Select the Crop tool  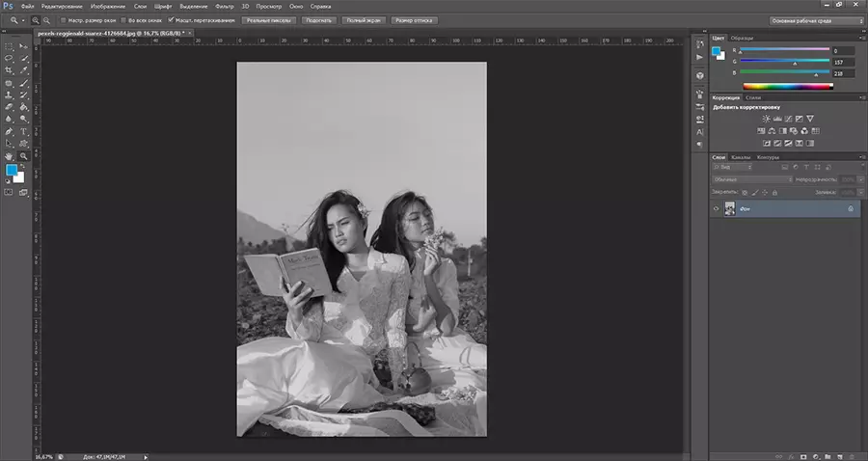pyautogui.click(x=9, y=70)
